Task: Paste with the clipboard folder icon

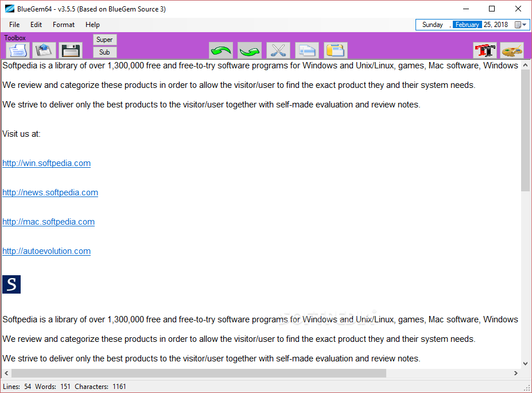Action: coord(336,51)
